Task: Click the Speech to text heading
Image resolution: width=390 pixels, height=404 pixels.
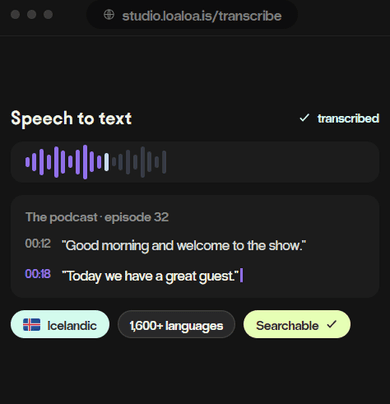Action: (71, 118)
